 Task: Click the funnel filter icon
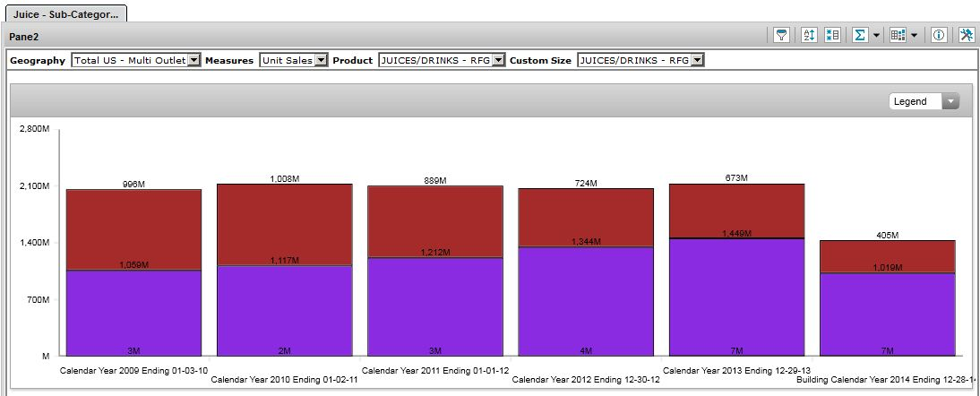coord(782,35)
